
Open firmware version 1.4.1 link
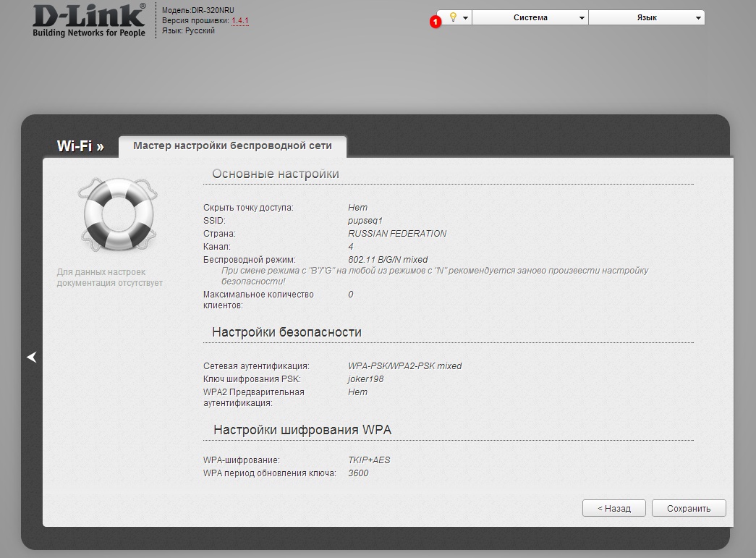click(239, 21)
